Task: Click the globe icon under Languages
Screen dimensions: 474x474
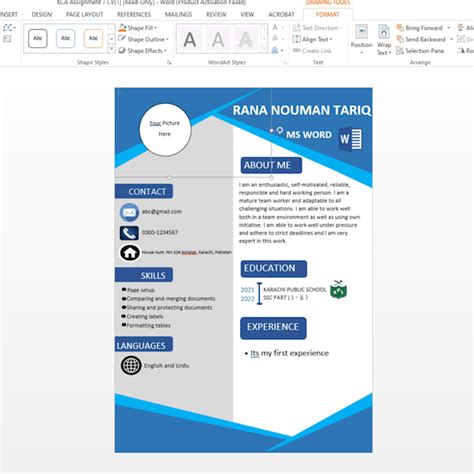Action: point(131,365)
